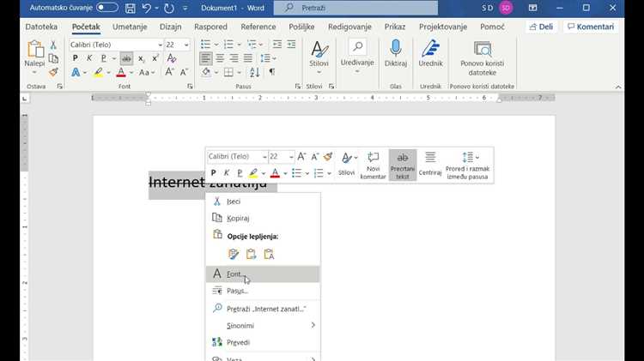The height and width of the screenshot is (361, 644).
Task: Click justify alignment icon in ribbon
Action: pos(247,58)
